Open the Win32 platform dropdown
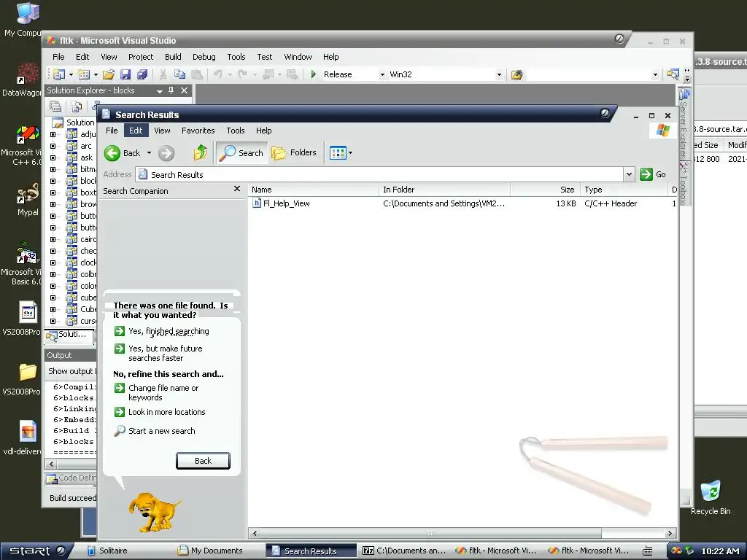This screenshot has width=747, height=560. click(x=499, y=75)
